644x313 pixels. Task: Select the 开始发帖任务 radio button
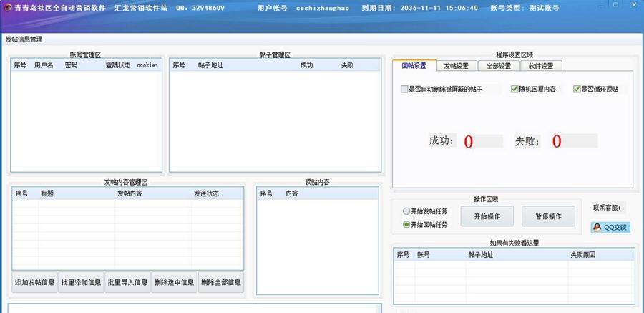(406, 211)
